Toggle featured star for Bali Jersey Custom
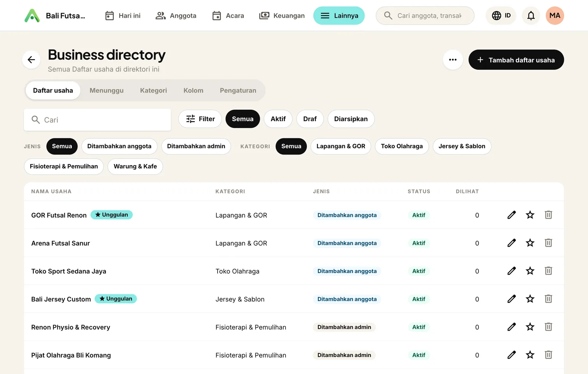This screenshot has width=588, height=374. click(530, 299)
